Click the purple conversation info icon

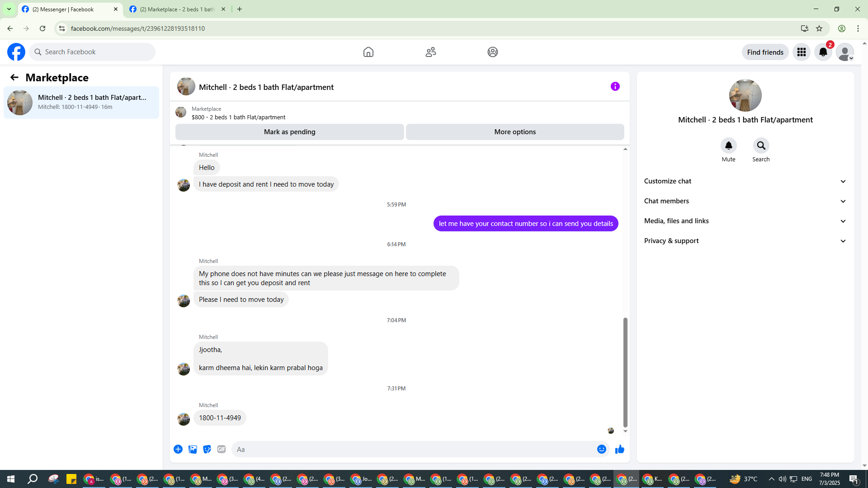pos(615,86)
